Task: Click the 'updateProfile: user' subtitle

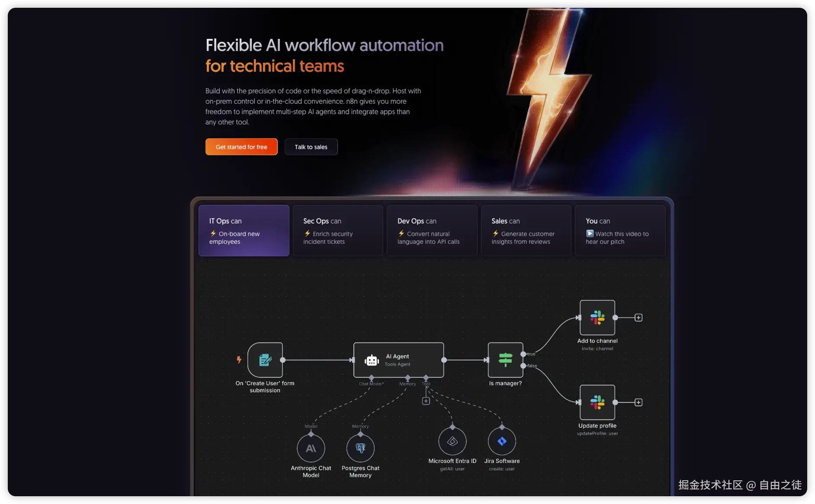Action: pyautogui.click(x=597, y=434)
